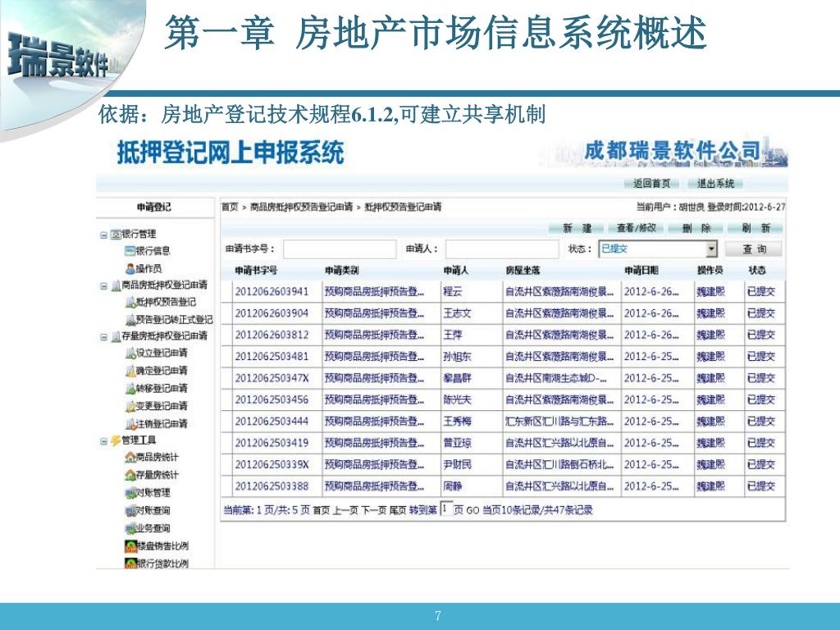Click 退出系统 in the top bar

[x=715, y=184]
